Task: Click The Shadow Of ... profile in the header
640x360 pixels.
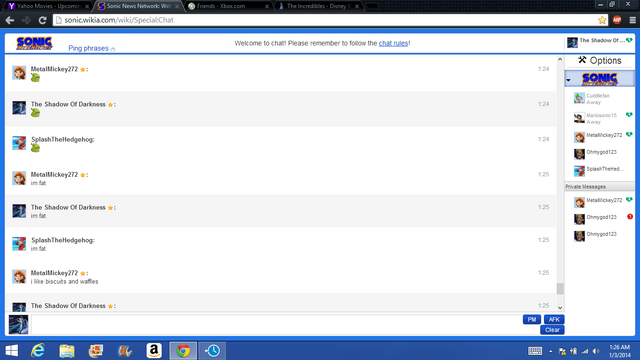Action: coord(599,42)
